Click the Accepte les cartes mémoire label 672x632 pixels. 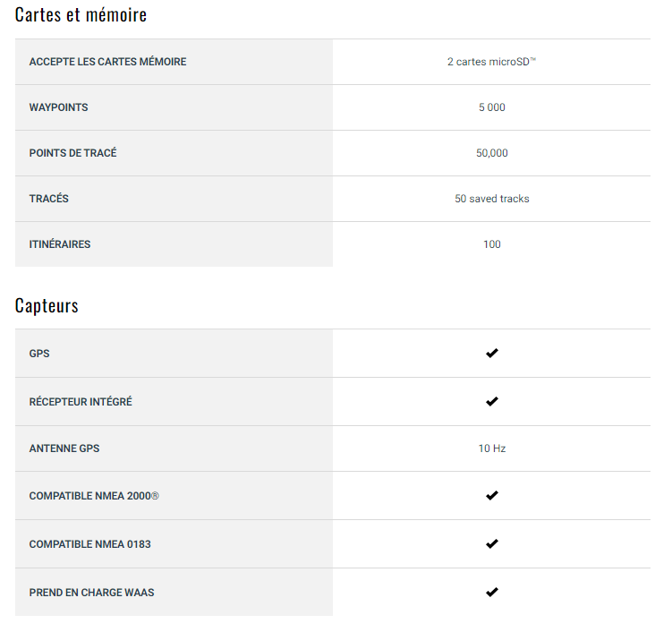pos(107,62)
